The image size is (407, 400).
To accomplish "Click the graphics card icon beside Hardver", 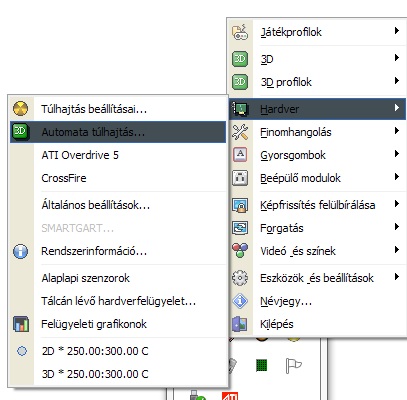I will (240, 109).
